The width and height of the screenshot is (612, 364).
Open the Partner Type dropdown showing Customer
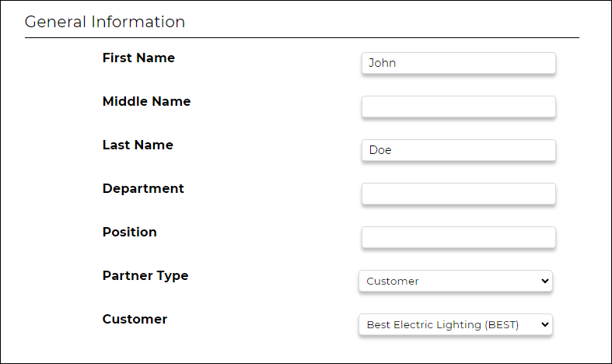point(456,281)
